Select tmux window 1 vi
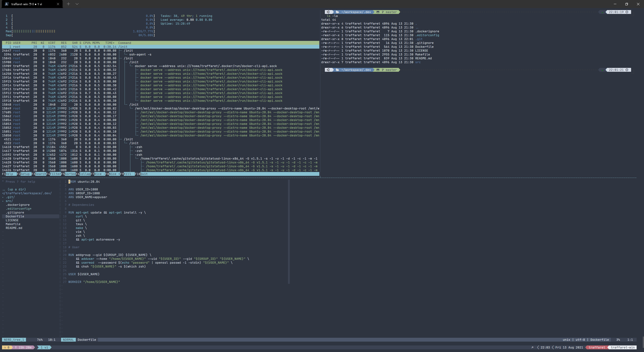This screenshot has width=644, height=352. point(44,347)
